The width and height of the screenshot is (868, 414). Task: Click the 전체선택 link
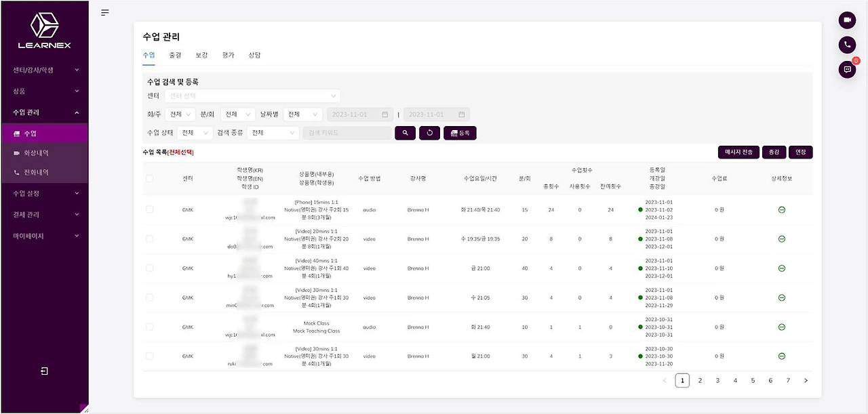click(180, 152)
